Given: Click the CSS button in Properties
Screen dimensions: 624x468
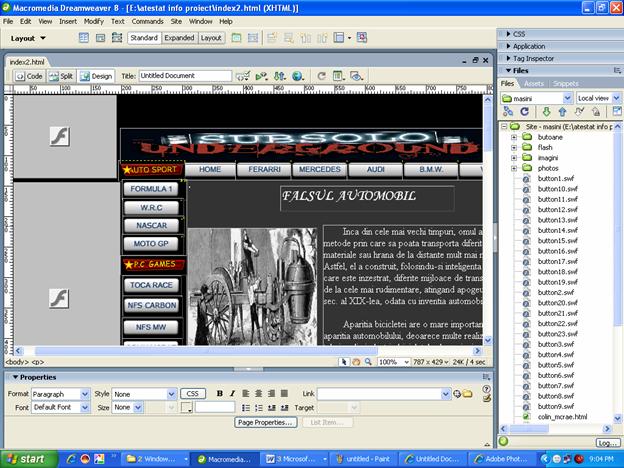Looking at the screenshot, I should pyautogui.click(x=193, y=394).
